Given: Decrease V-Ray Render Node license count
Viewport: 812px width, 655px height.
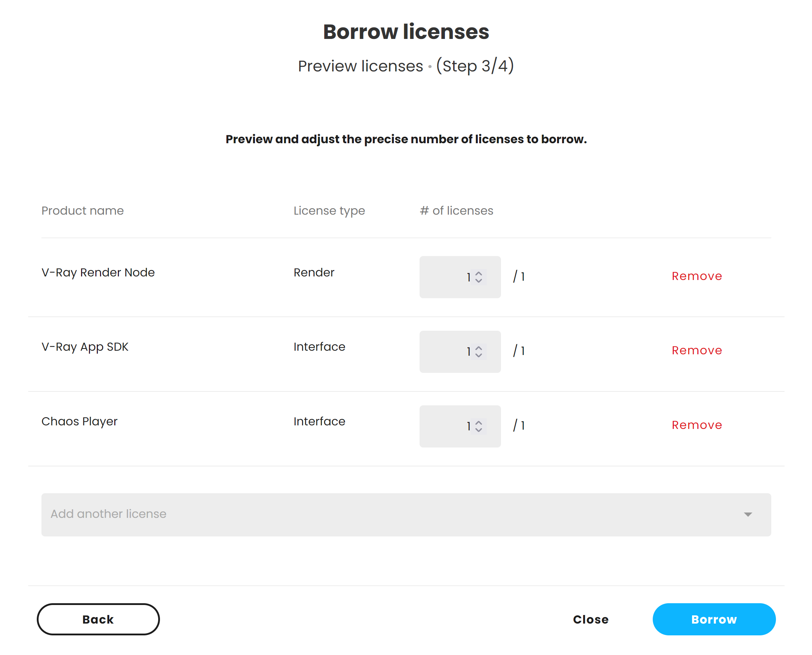Looking at the screenshot, I should (x=478, y=281).
